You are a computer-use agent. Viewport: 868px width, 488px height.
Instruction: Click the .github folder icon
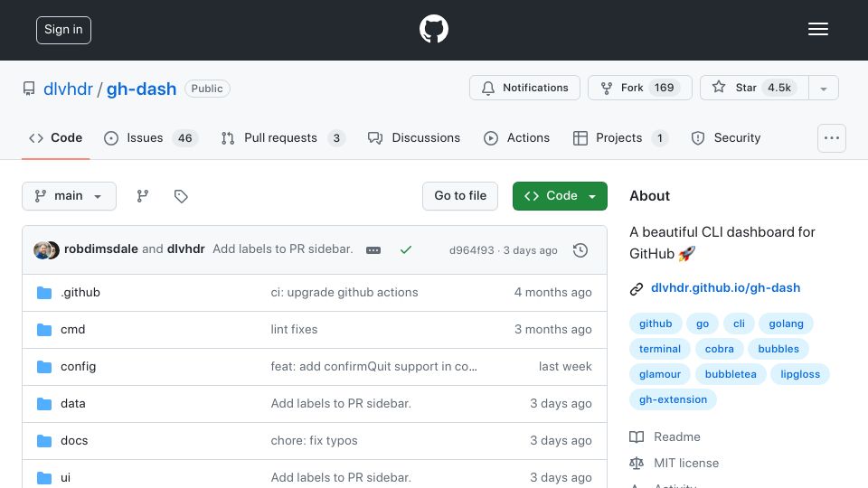coord(44,292)
